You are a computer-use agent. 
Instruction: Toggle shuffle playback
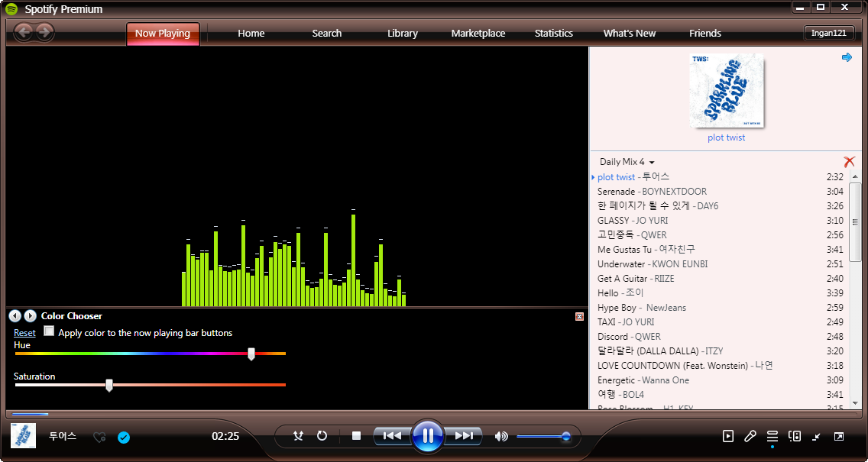tap(298, 436)
